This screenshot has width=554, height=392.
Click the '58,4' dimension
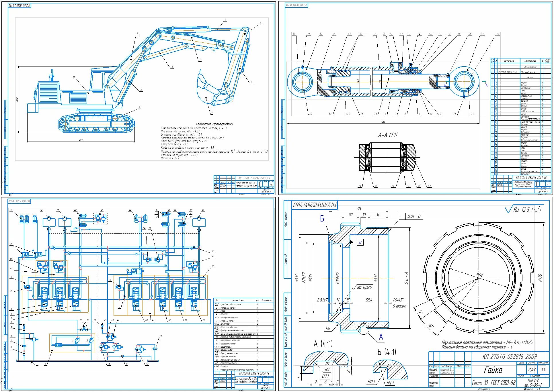coord(369,300)
